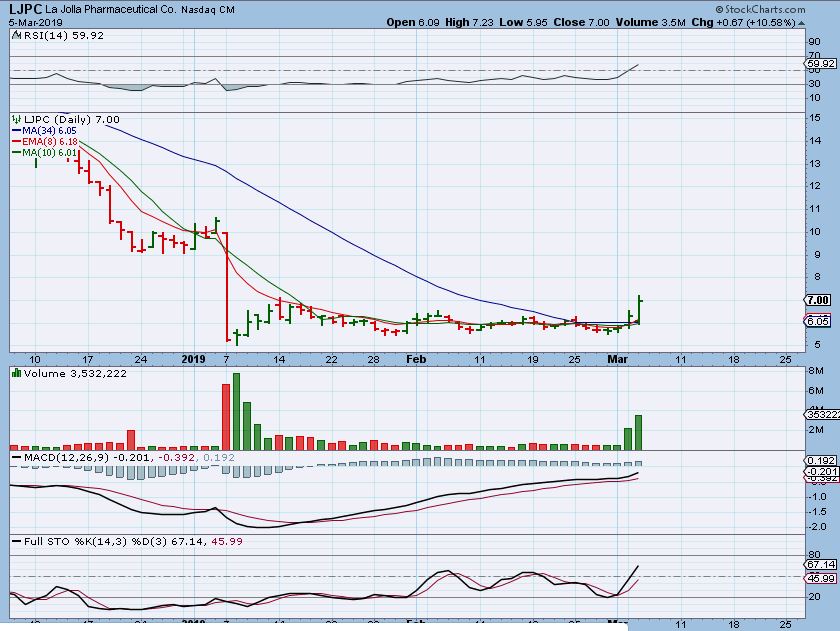Click the latest green volume bar for March 5
This screenshot has width=840, height=631.
pos(639,432)
